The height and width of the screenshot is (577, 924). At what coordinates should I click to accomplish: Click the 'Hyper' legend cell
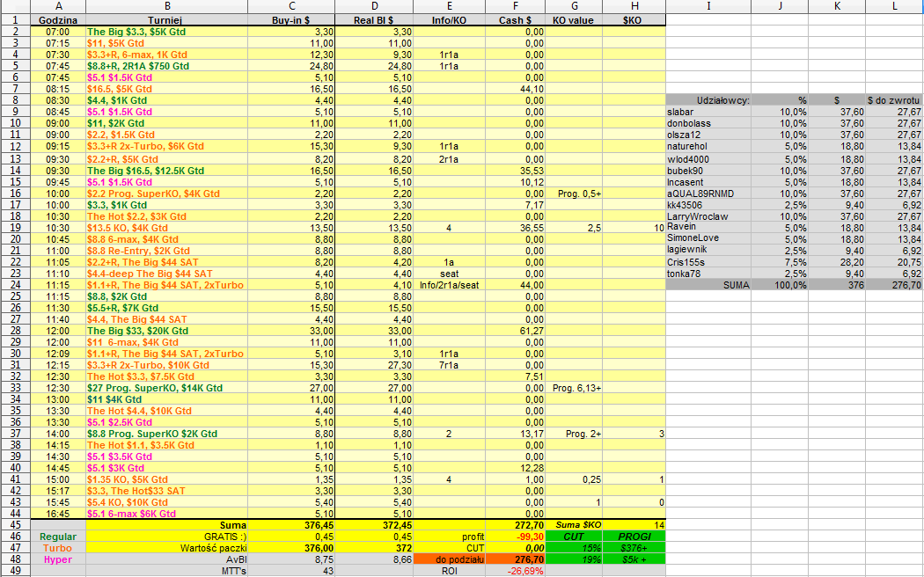click(x=58, y=559)
